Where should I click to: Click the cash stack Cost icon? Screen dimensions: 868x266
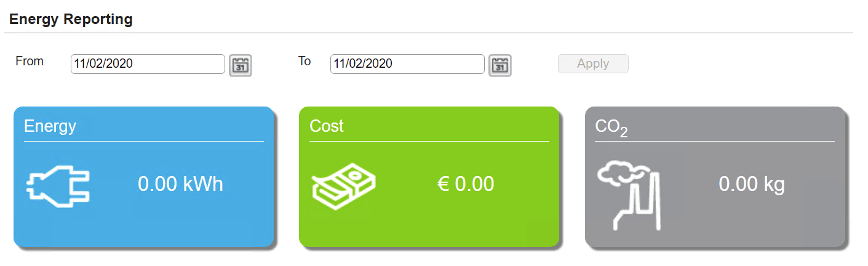pyautogui.click(x=343, y=184)
